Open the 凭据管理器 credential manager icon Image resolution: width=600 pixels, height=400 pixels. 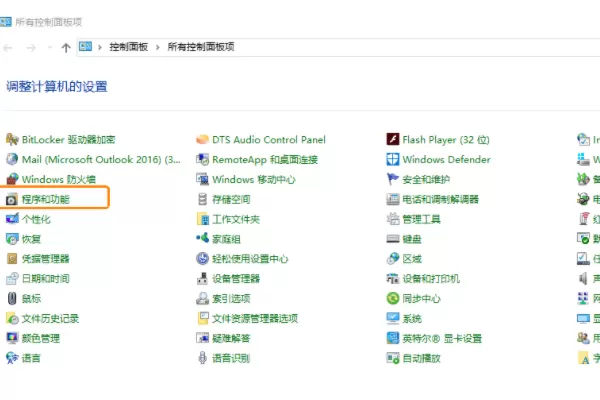coord(12,259)
